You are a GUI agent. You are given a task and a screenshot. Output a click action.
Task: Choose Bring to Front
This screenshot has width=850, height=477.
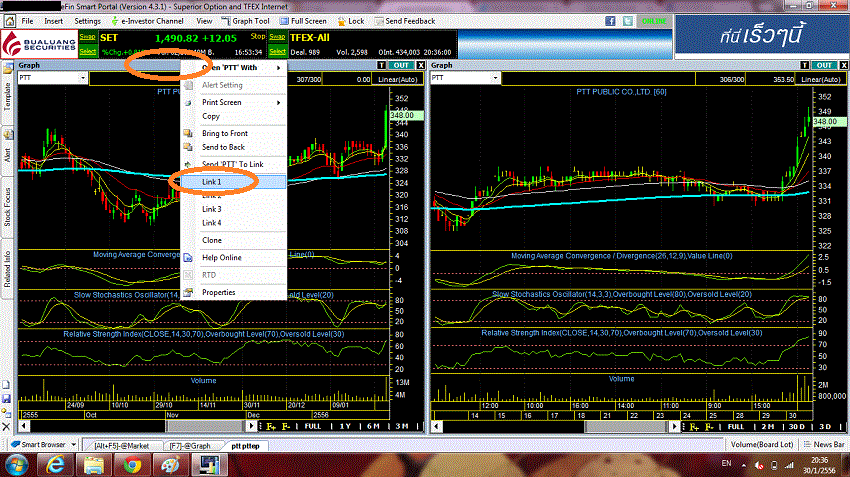(x=234, y=133)
